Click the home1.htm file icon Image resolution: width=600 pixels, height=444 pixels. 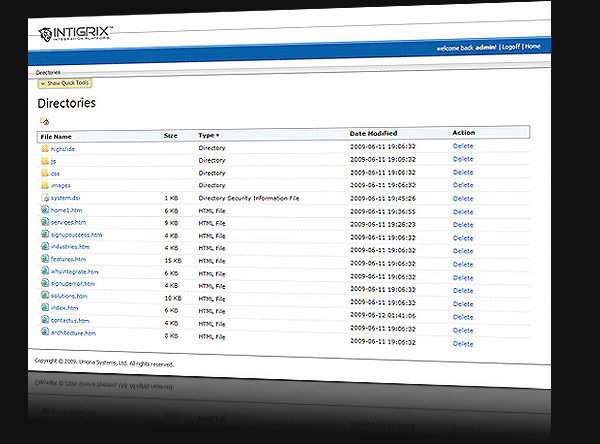coord(45,209)
